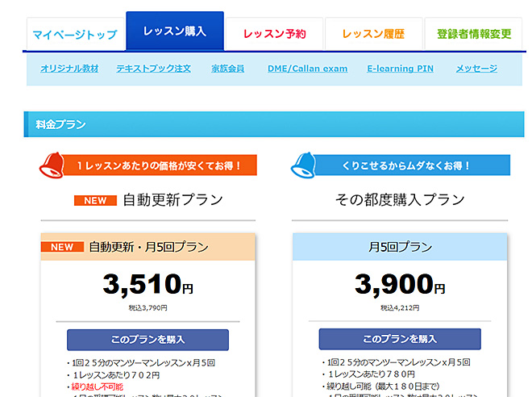Switch to the レッスン予約 tab
This screenshot has height=397, width=532.
coord(274,35)
